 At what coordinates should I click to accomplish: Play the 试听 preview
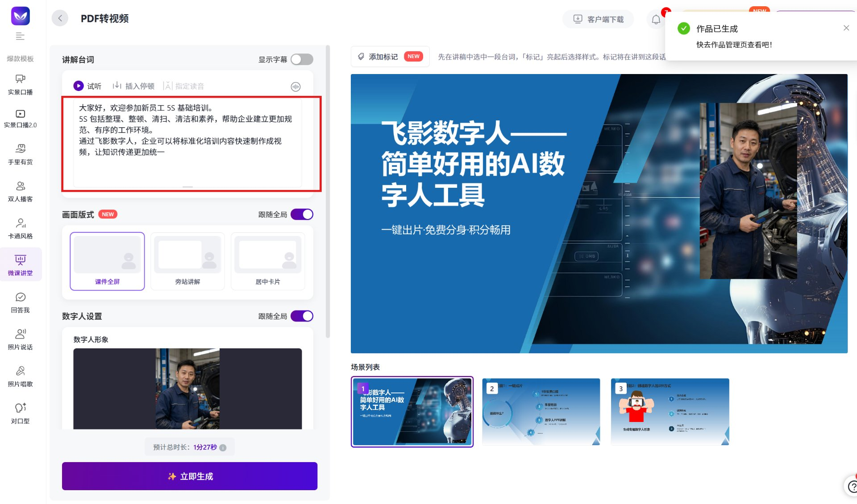[x=87, y=86]
